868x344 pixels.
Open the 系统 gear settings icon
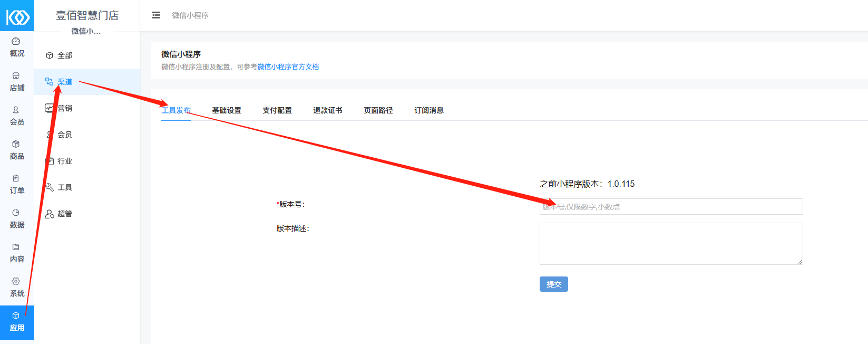pyautogui.click(x=16, y=281)
